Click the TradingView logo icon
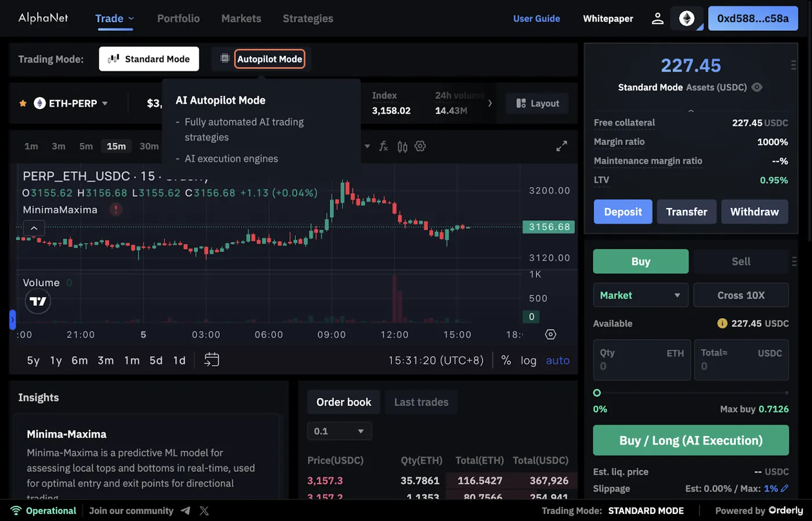 pyautogui.click(x=38, y=301)
